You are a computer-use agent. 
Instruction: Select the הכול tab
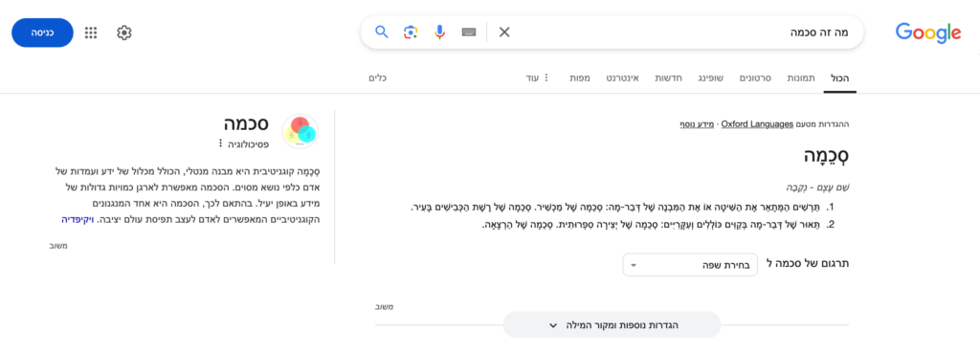840,78
